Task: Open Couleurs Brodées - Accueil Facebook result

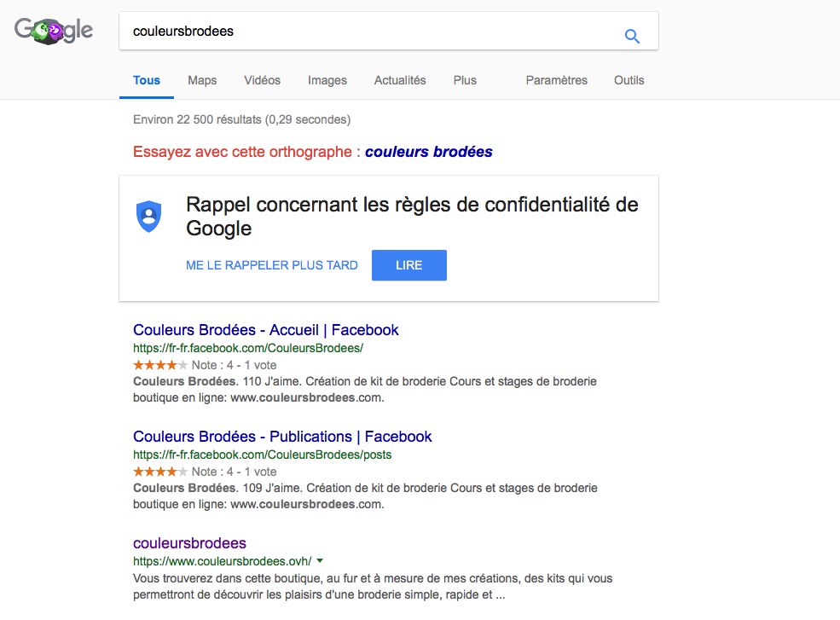Action: 266,329
